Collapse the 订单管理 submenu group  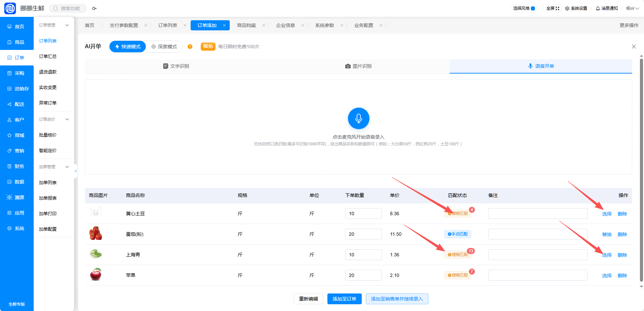click(53, 25)
